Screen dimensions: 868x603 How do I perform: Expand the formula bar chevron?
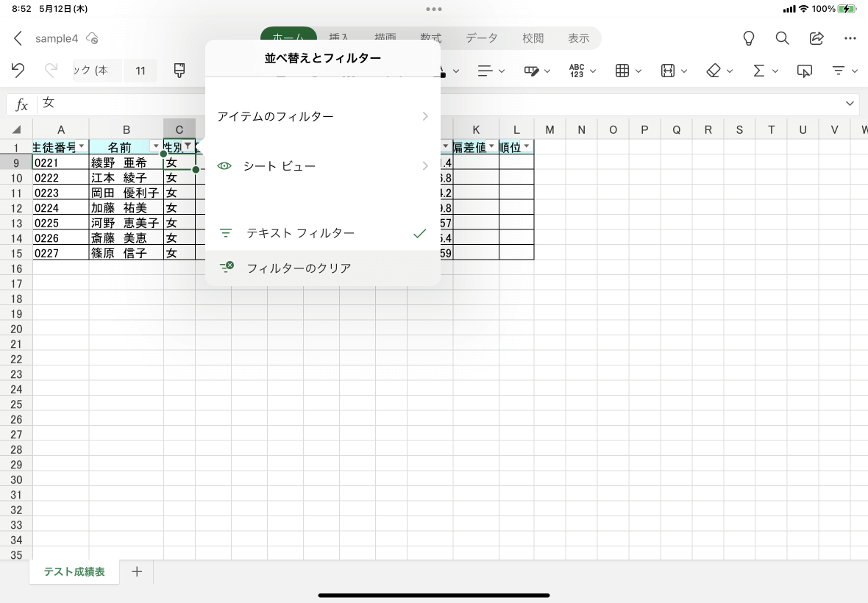(x=850, y=104)
